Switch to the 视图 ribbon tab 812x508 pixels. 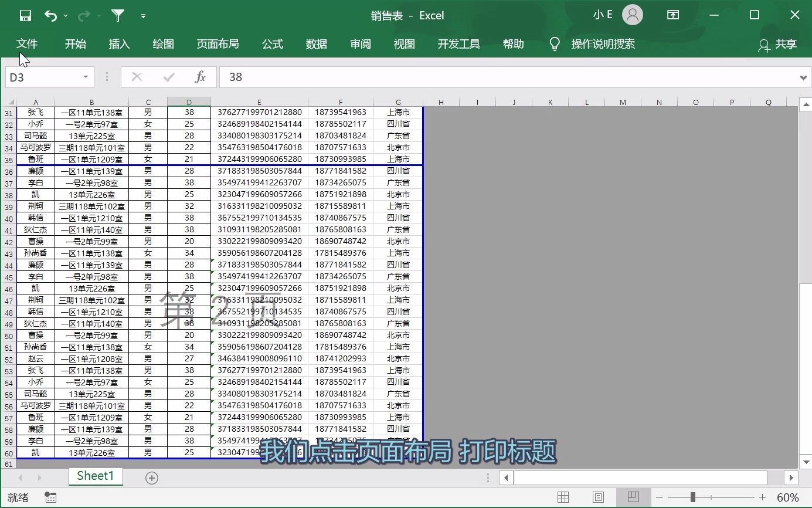[x=405, y=44]
